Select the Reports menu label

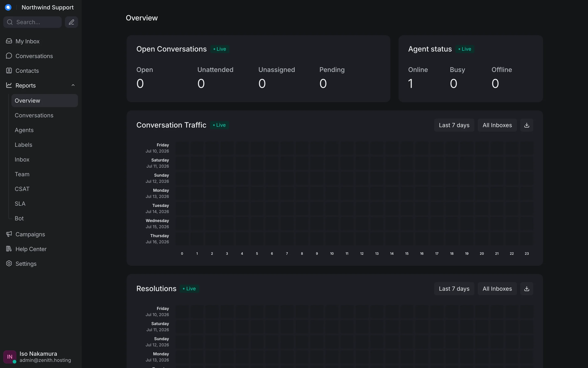tap(26, 85)
